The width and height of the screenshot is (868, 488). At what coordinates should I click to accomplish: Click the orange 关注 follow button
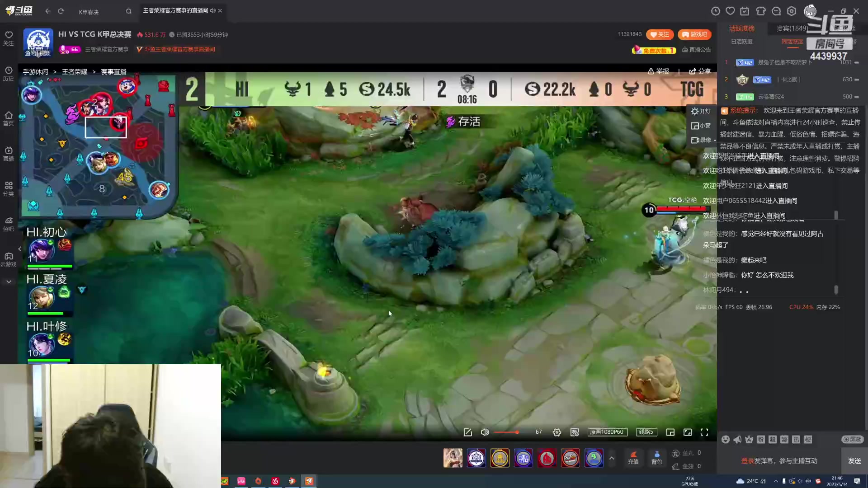pyautogui.click(x=660, y=34)
